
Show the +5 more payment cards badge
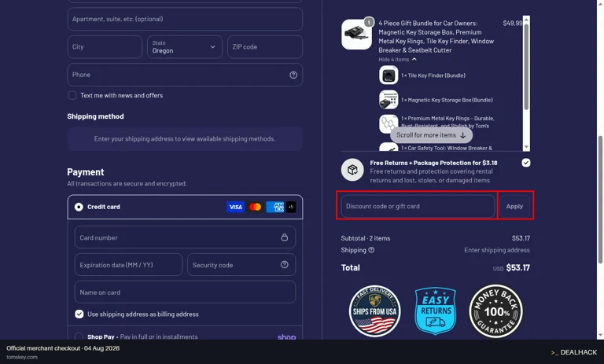(x=291, y=207)
